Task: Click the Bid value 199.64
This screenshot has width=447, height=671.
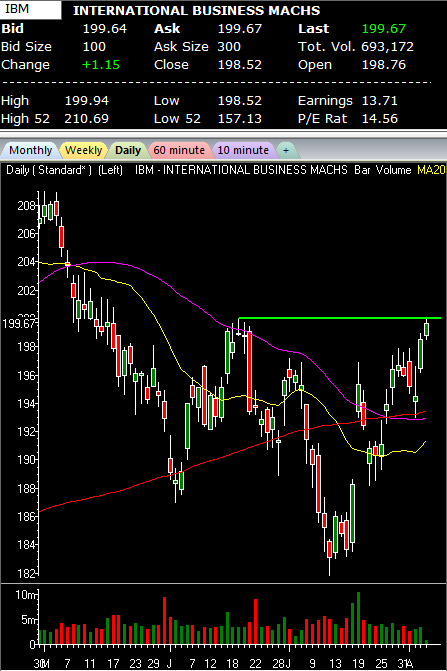Action: (105, 29)
